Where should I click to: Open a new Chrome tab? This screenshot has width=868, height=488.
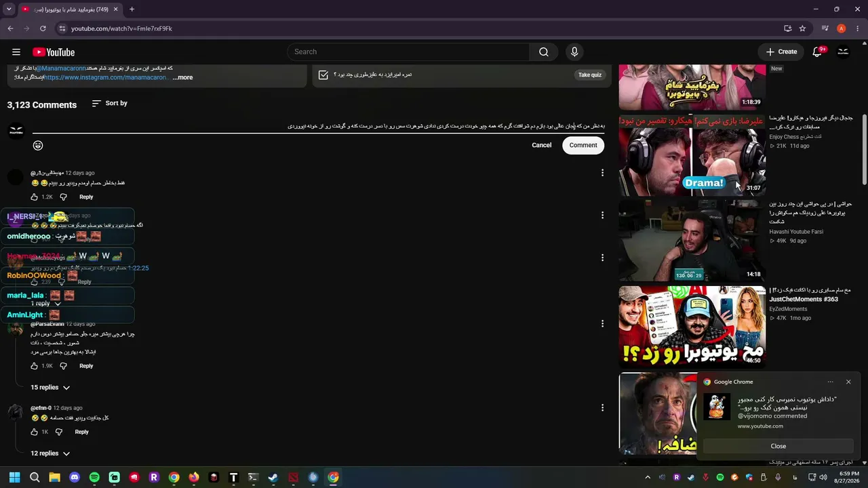[x=132, y=9]
